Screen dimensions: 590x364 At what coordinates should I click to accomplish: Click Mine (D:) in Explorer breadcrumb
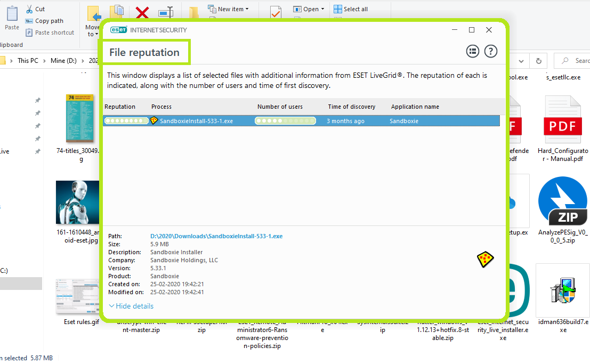[x=63, y=61]
